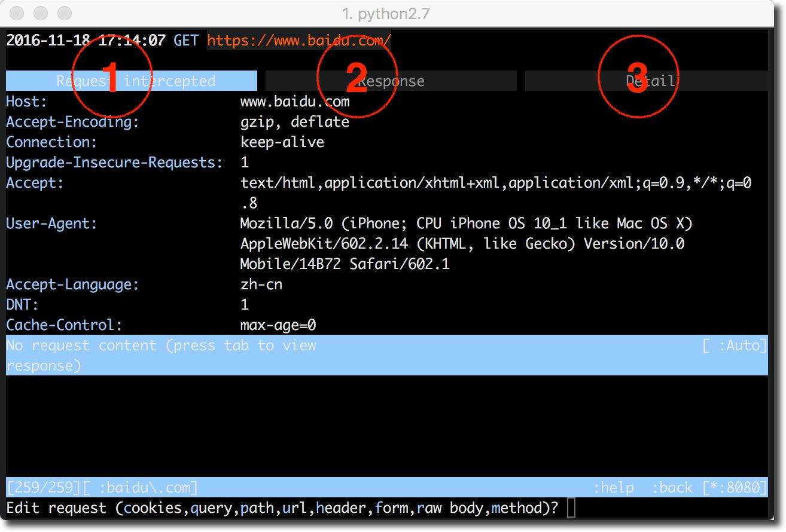Select the DNT value 1
The width and height of the screenshot is (786, 532).
click(245, 305)
